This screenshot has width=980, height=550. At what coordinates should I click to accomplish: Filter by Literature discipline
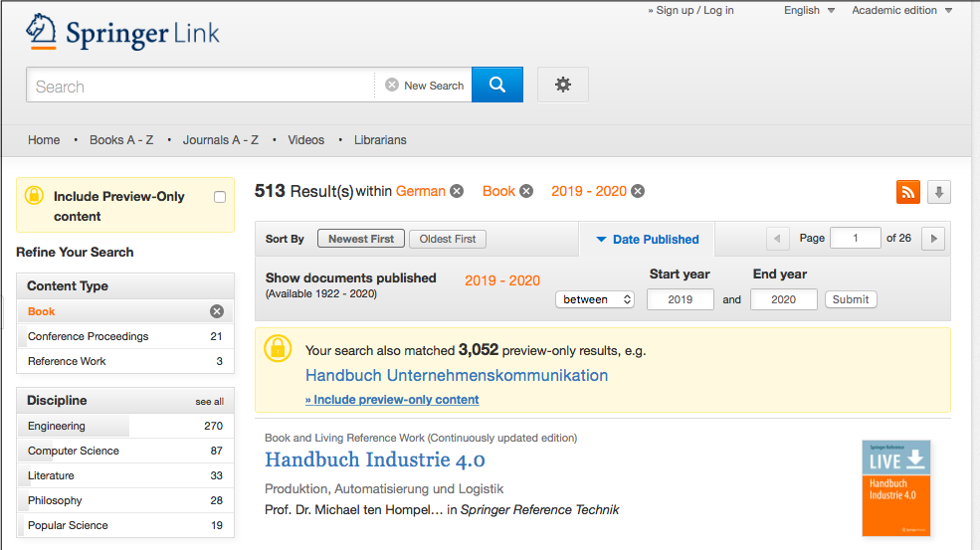pos(125,475)
